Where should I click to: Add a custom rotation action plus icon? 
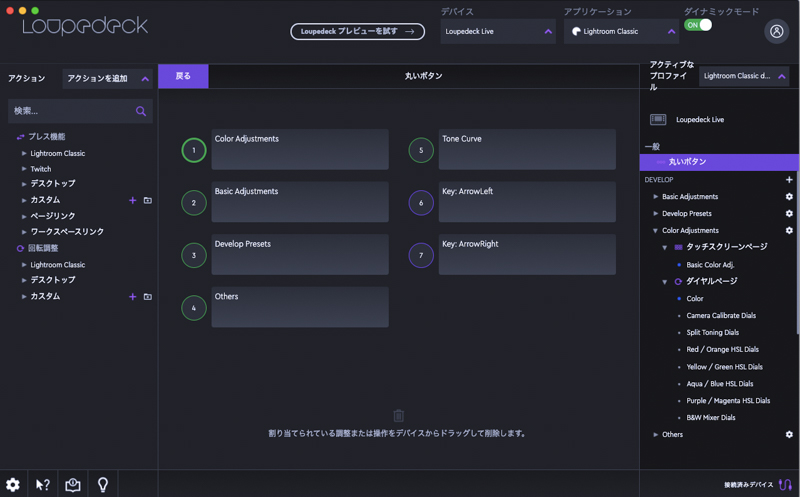click(133, 296)
